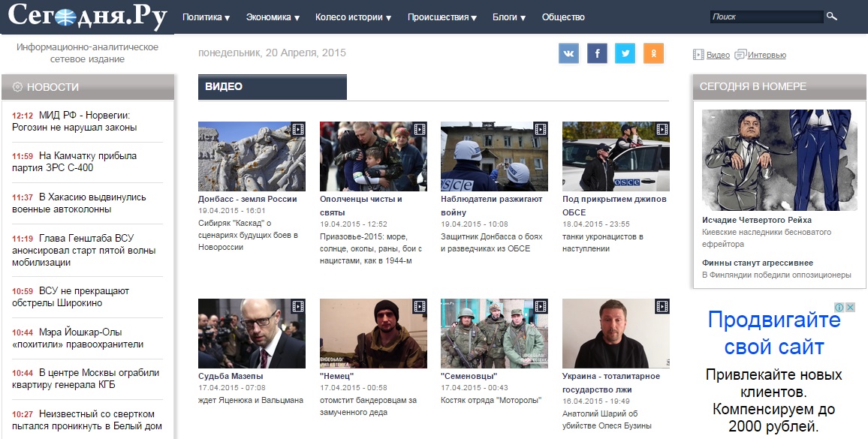The height and width of the screenshot is (439, 868).
Task: Click the Twitter share icon
Action: pyautogui.click(x=625, y=54)
